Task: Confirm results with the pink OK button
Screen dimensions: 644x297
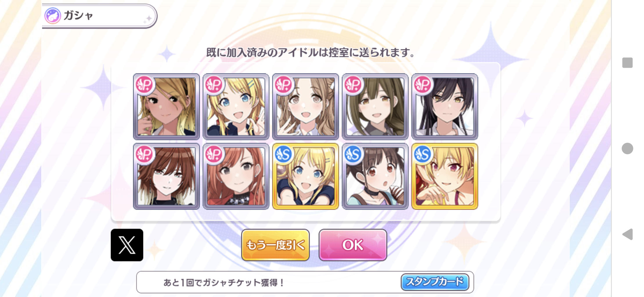Action: click(x=353, y=245)
